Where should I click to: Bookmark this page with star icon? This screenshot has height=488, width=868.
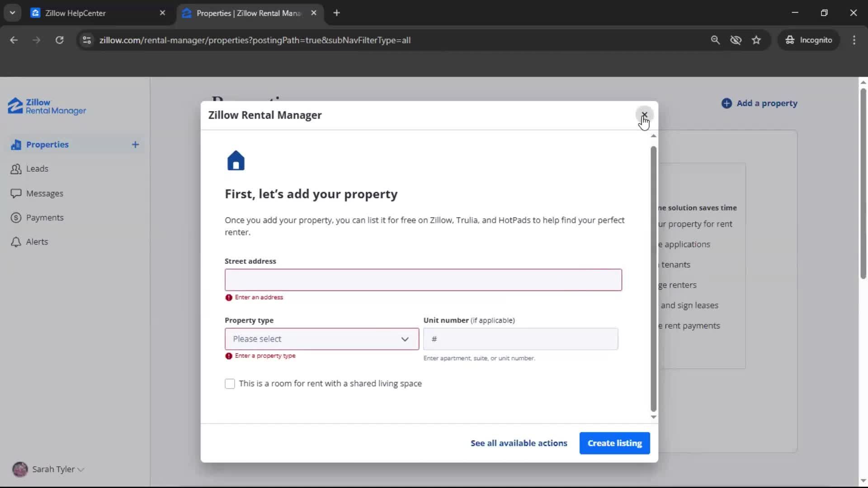click(x=756, y=40)
